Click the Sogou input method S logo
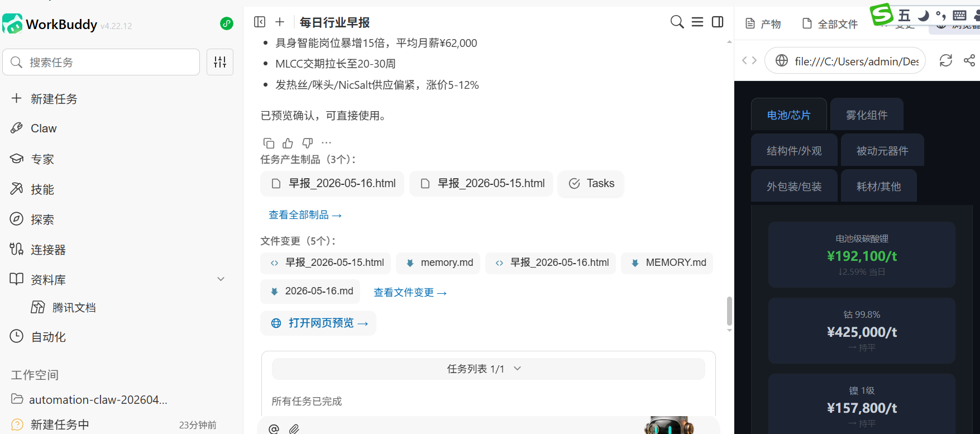The image size is (980, 434). pyautogui.click(x=882, y=15)
